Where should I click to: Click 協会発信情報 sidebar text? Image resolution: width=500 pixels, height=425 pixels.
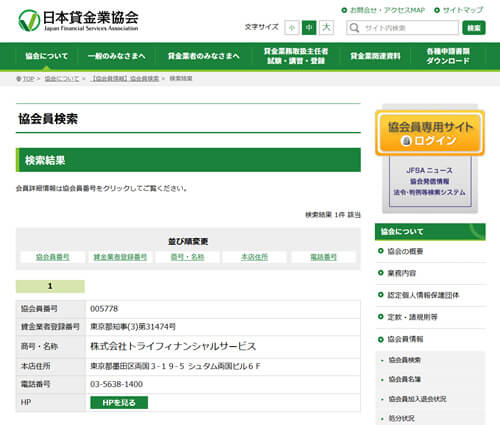pyautogui.click(x=429, y=181)
